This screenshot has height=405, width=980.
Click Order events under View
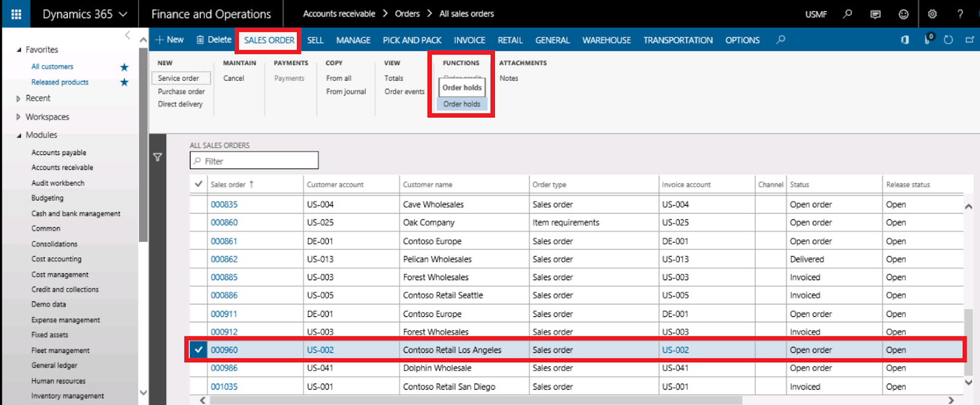click(404, 92)
